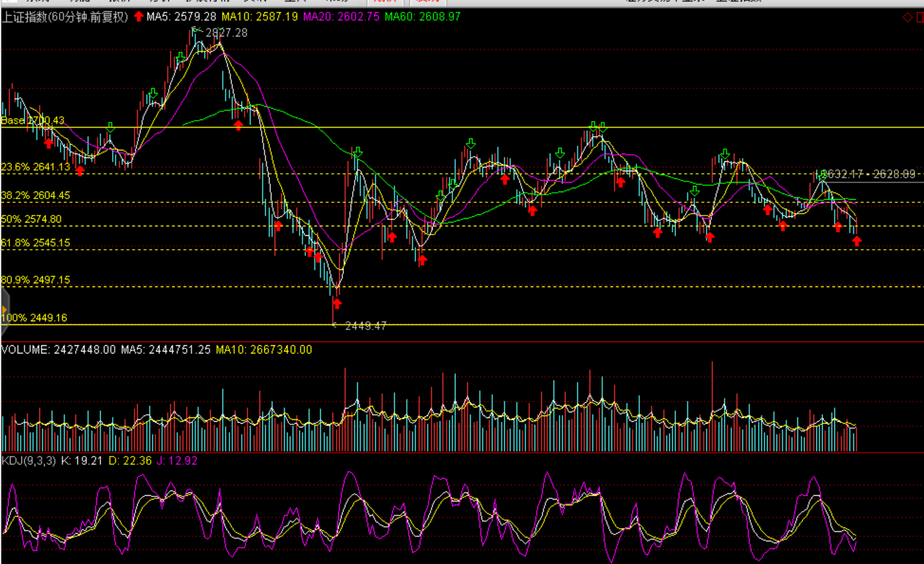Select the Base 2700.43 Fibonacci line label
924x564 pixels.
(x=33, y=120)
